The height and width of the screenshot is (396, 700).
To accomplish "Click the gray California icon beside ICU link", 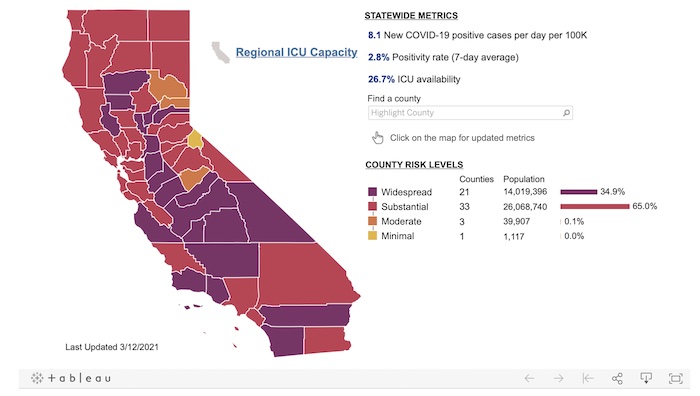I will [220, 53].
